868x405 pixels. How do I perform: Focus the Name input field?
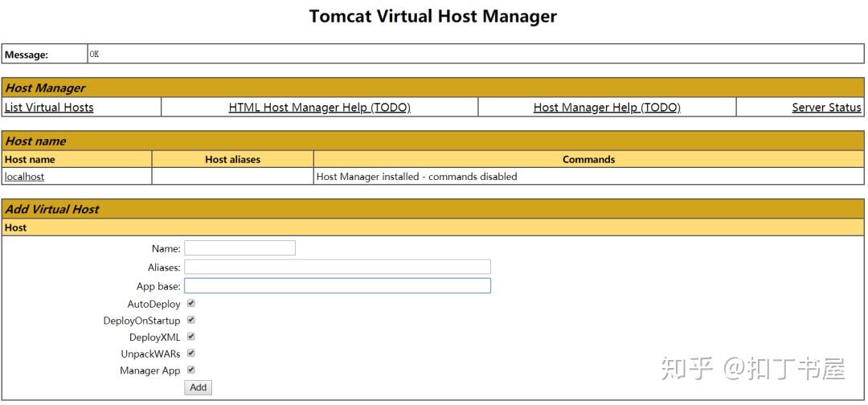240,247
